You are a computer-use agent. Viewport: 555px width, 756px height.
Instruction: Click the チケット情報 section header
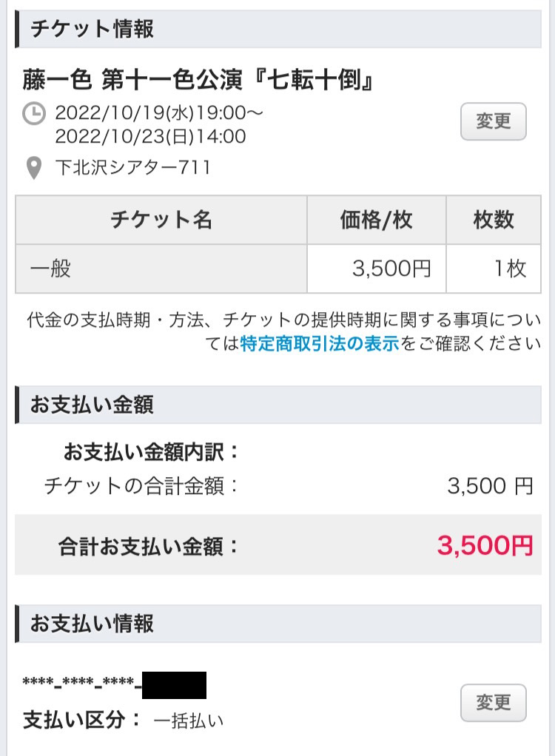click(92, 30)
